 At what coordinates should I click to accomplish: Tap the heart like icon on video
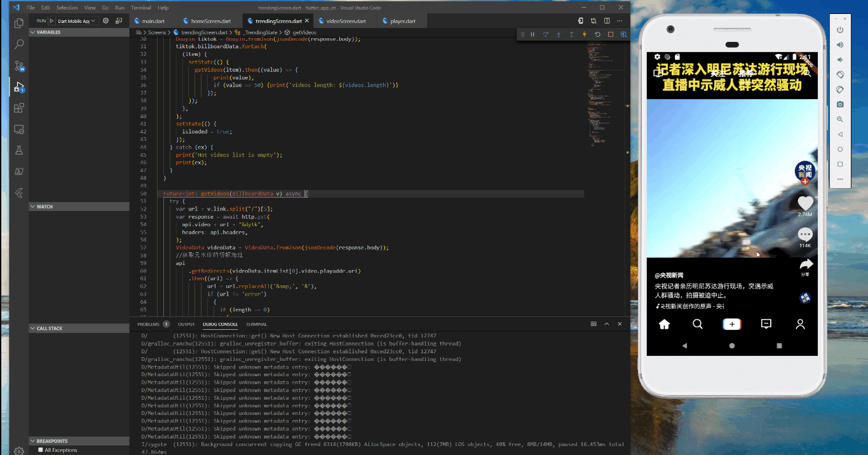coord(805,203)
